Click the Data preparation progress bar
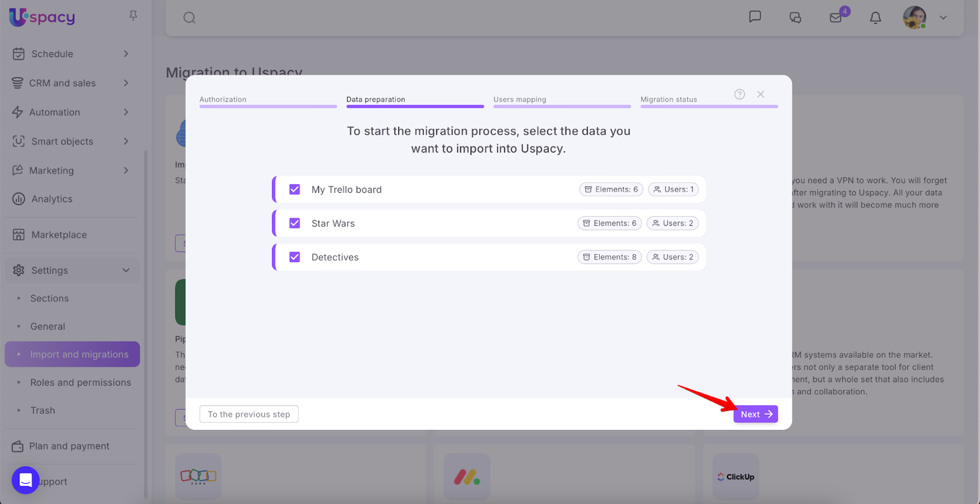Image resolution: width=980 pixels, height=504 pixels. click(x=415, y=106)
